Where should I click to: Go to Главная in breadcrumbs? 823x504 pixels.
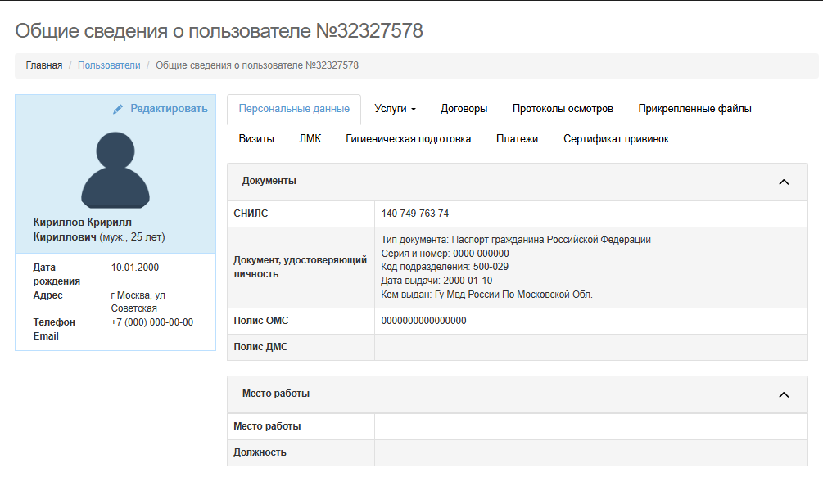[x=43, y=65]
